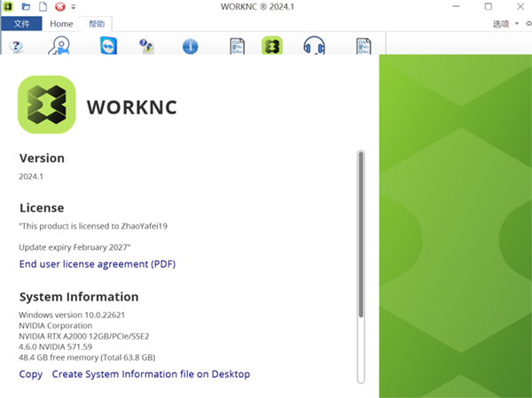Open help with the question mark icon
532x398 pixels.
tap(16, 46)
